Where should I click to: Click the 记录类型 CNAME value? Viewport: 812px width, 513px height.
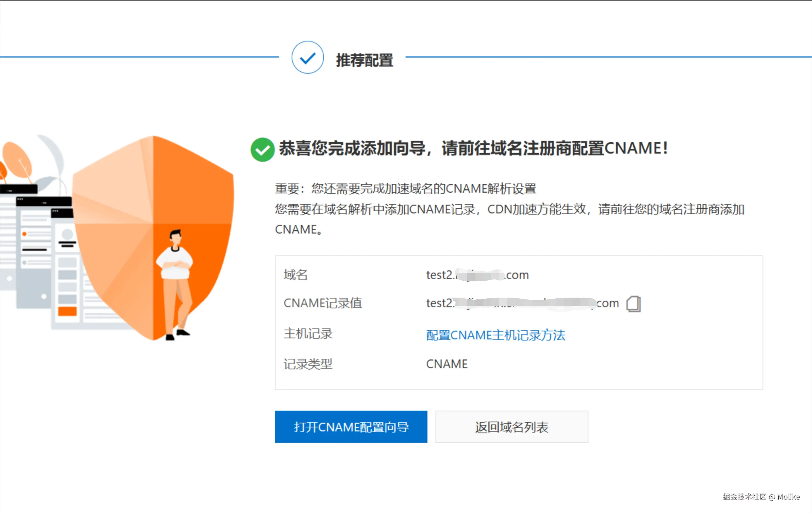(x=447, y=364)
